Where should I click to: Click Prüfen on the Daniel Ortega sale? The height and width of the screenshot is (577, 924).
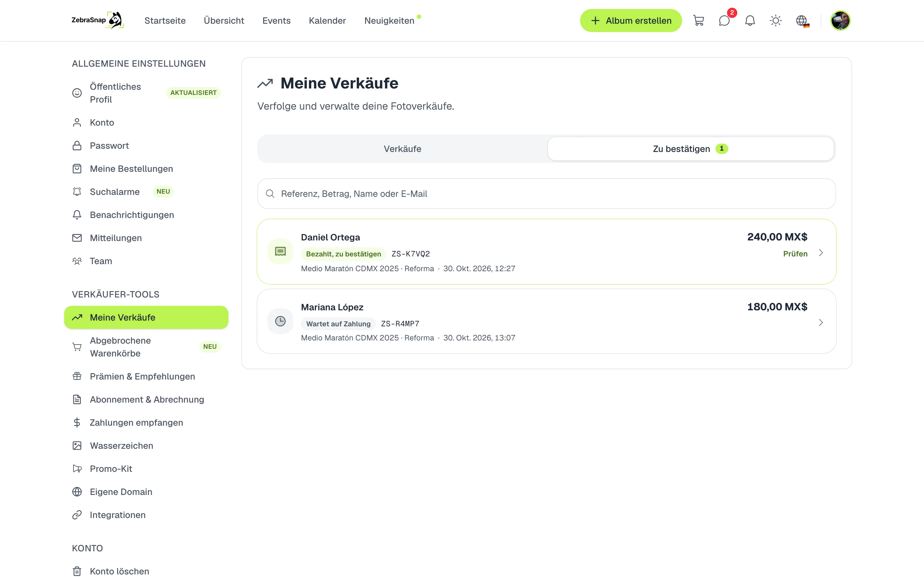(795, 254)
